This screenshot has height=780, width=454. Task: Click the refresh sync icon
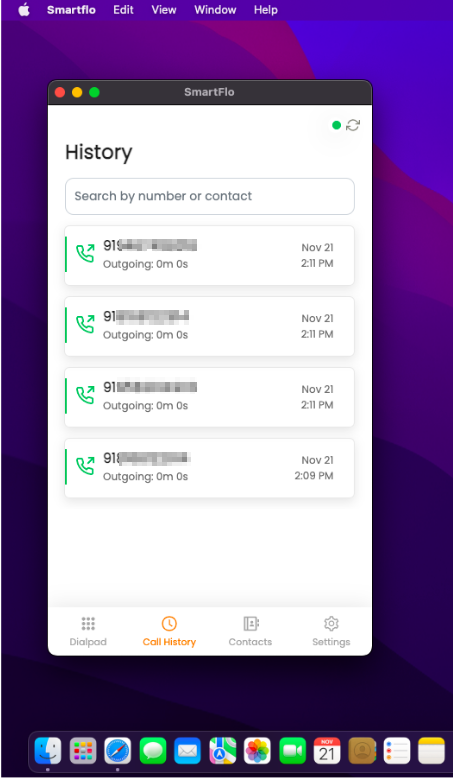coord(353,125)
